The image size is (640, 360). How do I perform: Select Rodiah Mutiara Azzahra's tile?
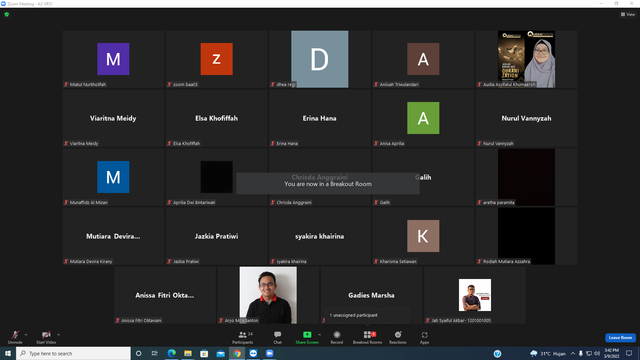coord(527,236)
